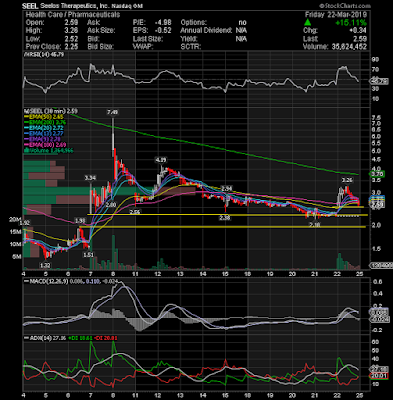Click the green up-arrow change indicator
This screenshot has height=400, width=393.
(x=308, y=23)
